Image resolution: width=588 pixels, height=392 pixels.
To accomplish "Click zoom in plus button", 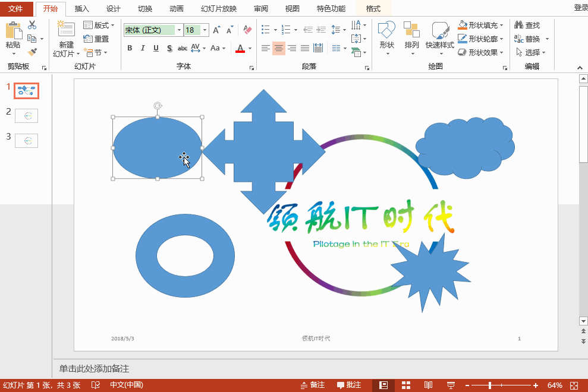I will (x=536, y=385).
